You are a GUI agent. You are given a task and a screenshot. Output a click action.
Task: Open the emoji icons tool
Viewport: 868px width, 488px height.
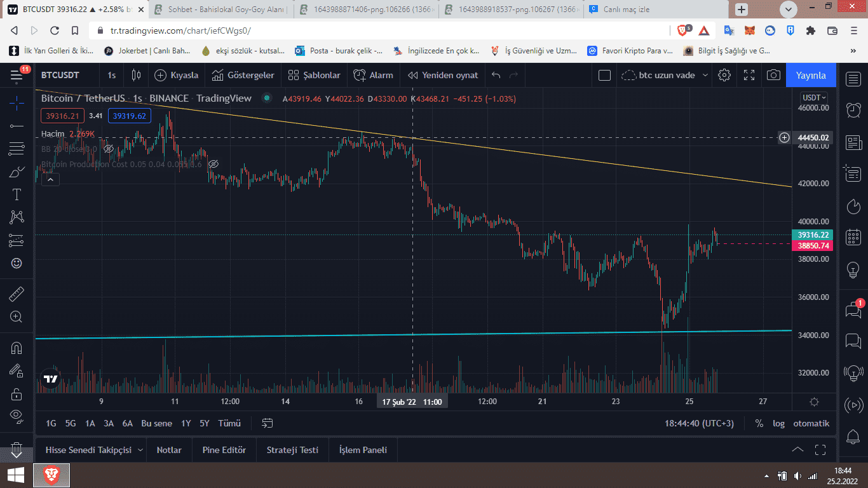click(17, 263)
